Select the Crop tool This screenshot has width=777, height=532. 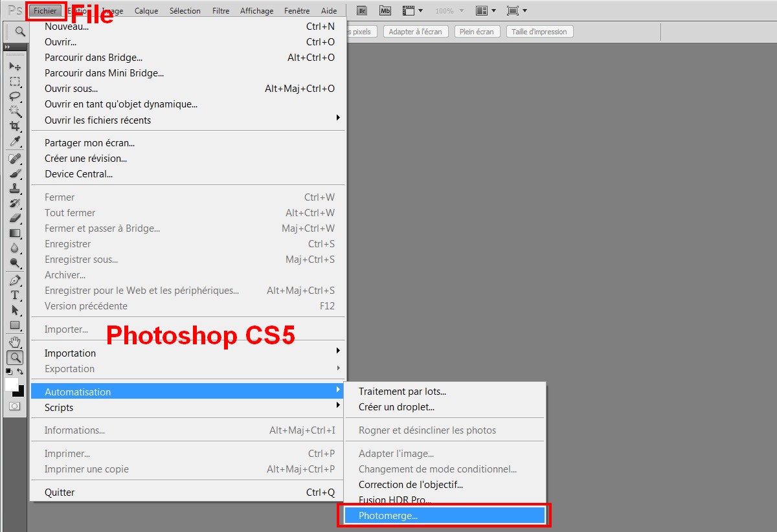(x=15, y=126)
